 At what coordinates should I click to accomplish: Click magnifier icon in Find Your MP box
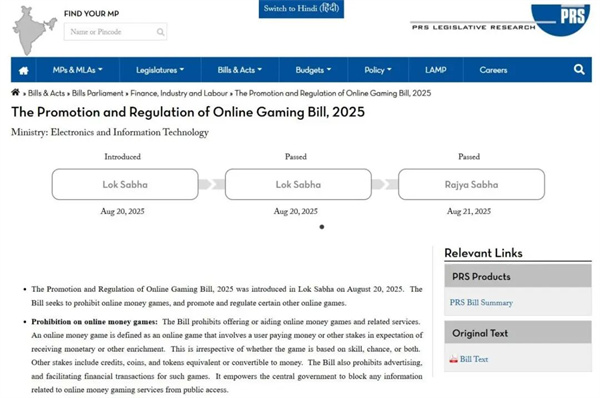click(x=160, y=32)
